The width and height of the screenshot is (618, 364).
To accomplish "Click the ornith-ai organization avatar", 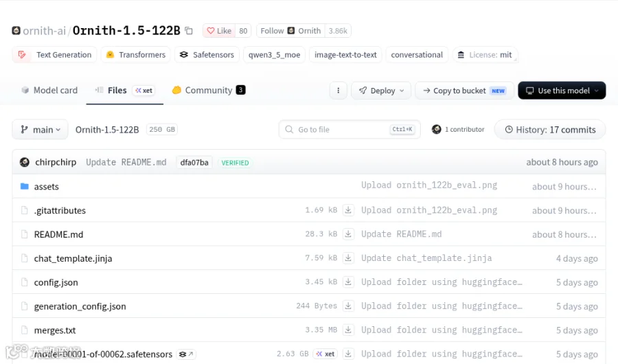I will click(x=16, y=30).
